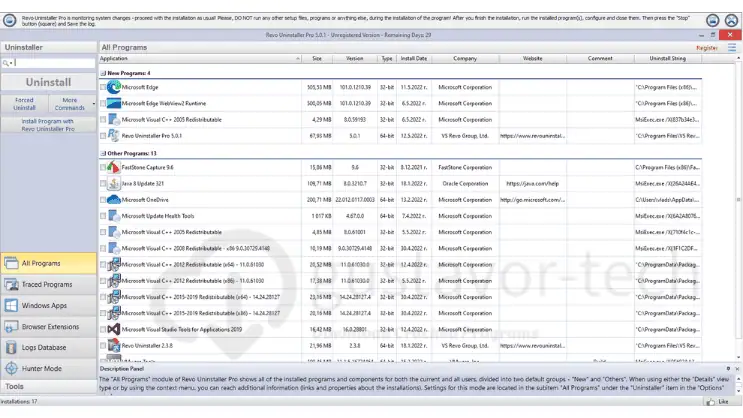The width and height of the screenshot is (743, 418).
Task: Click the Revo Uninstaller Pro 5.0.1 icon
Action: pos(114,136)
